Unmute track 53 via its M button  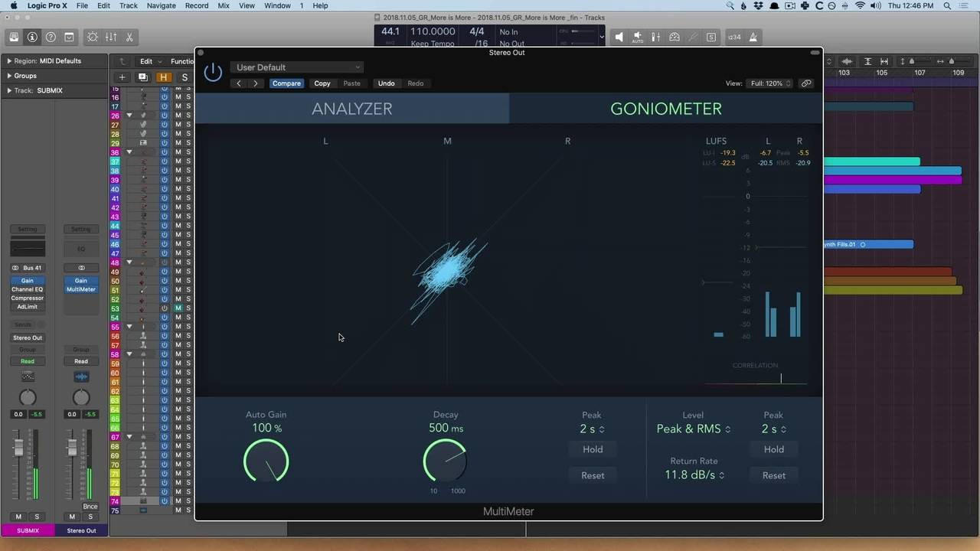(178, 308)
